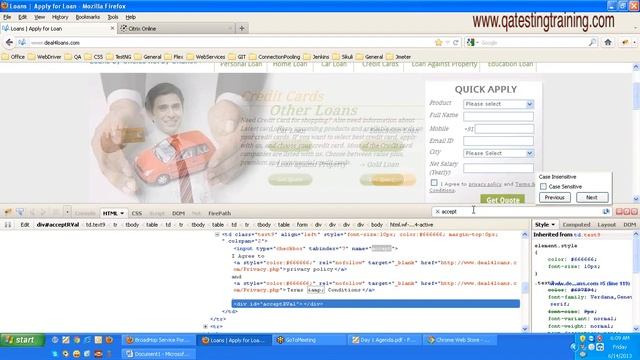Open the WebDriver bookmarks folder

(44, 57)
